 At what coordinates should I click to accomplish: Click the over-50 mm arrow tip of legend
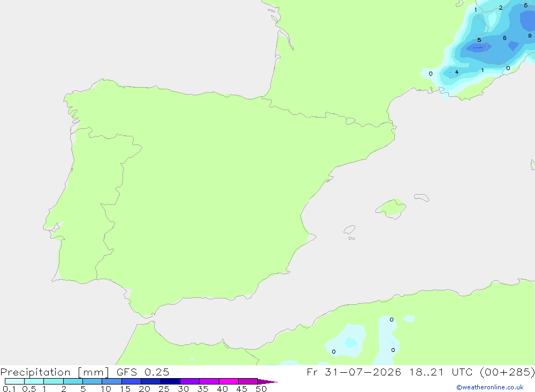(267, 381)
